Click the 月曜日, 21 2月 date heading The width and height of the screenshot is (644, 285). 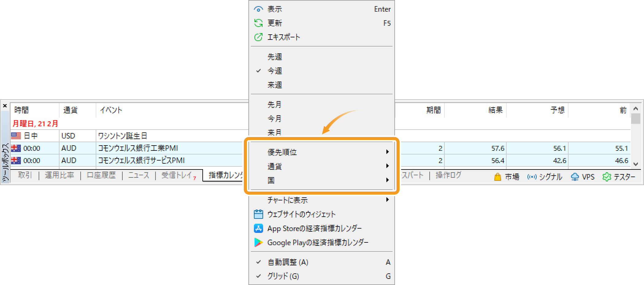[35, 124]
